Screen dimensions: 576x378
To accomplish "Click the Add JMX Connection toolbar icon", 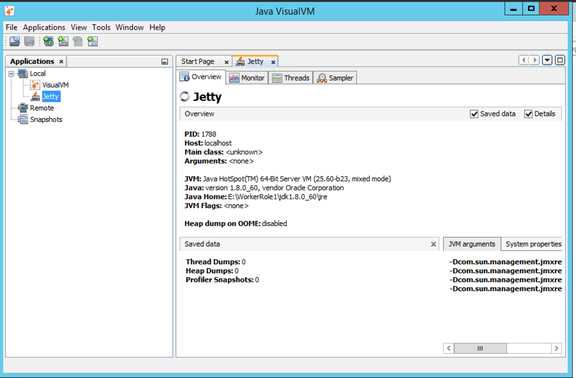I will [63, 41].
